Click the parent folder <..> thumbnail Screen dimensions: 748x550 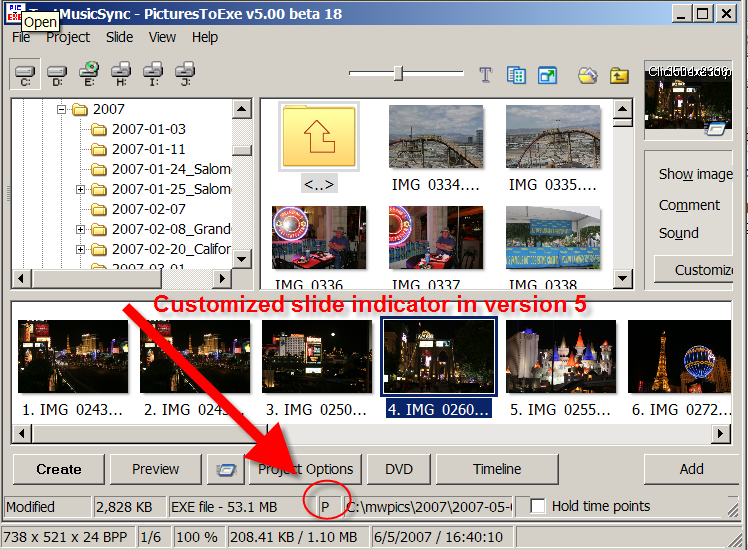319,137
